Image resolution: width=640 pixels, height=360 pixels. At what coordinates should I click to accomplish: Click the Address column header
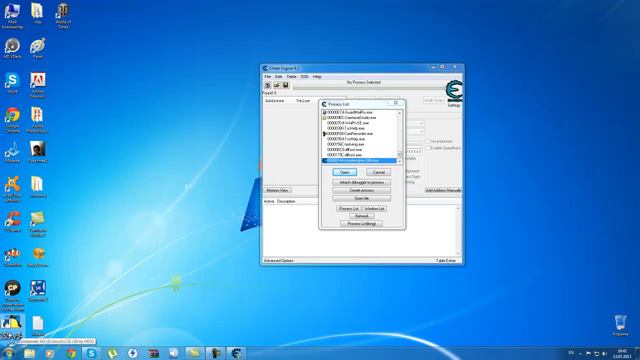tap(275, 100)
